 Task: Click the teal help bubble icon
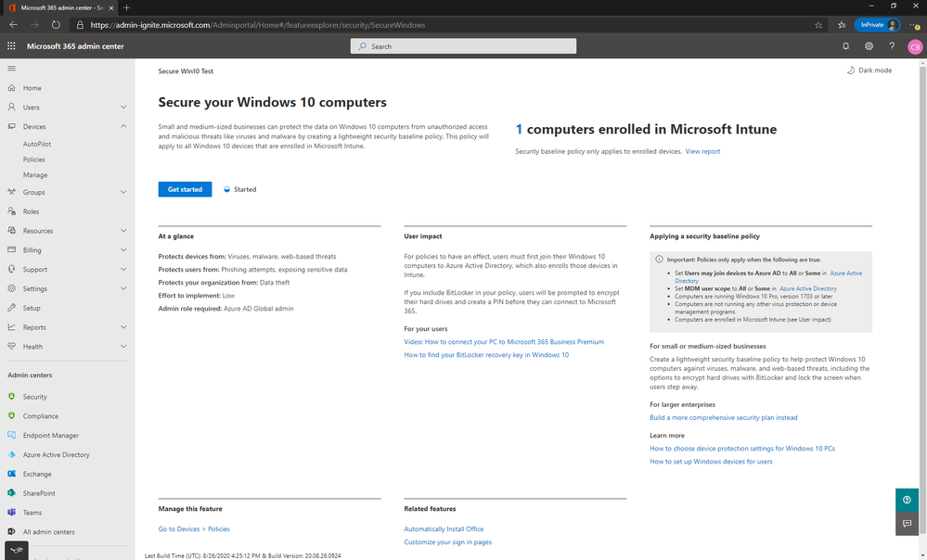[x=907, y=500]
